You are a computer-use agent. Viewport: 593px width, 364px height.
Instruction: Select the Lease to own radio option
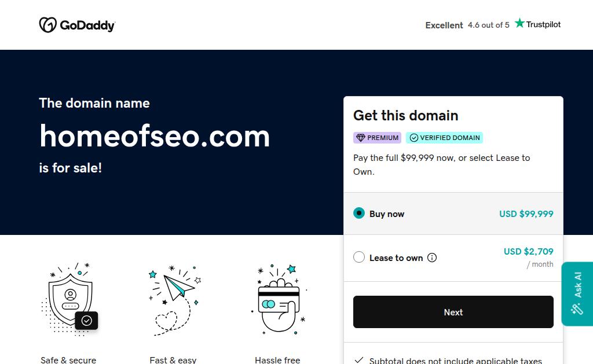pos(359,258)
